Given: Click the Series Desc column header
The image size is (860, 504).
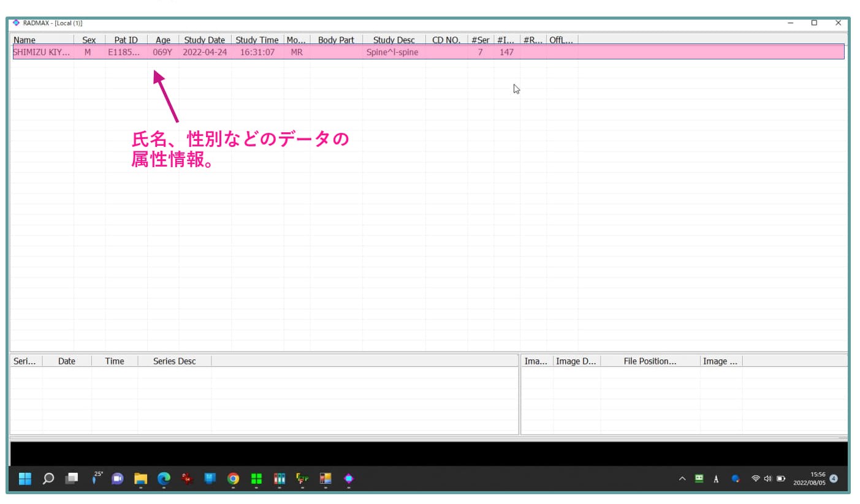Looking at the screenshot, I should click(174, 361).
